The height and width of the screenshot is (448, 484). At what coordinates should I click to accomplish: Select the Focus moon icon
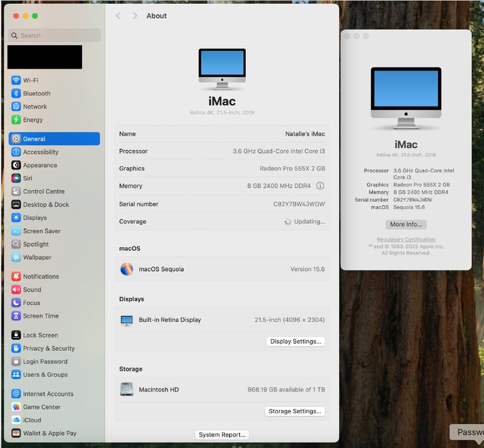(x=16, y=302)
